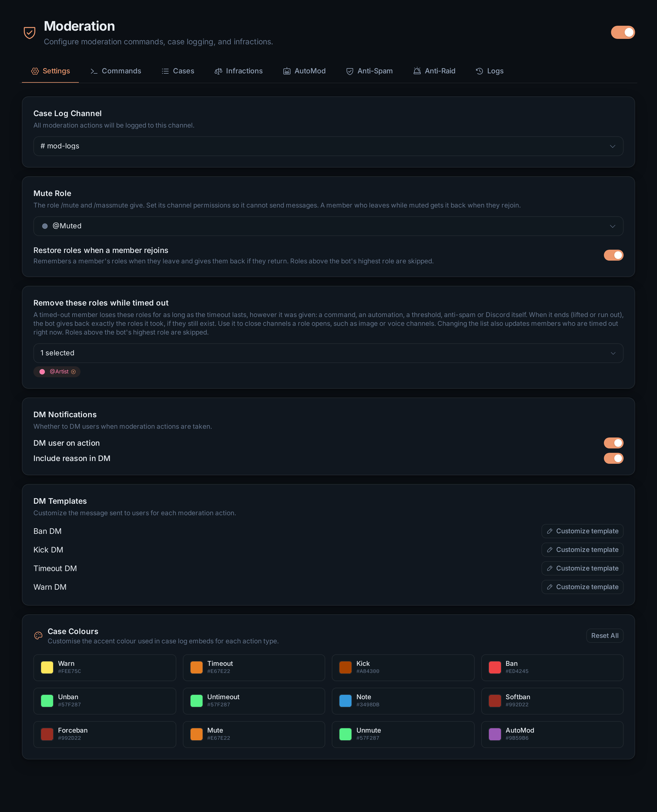Image resolution: width=657 pixels, height=812 pixels.
Task: Remove the @Artist role chip via x icon
Action: 73,372
